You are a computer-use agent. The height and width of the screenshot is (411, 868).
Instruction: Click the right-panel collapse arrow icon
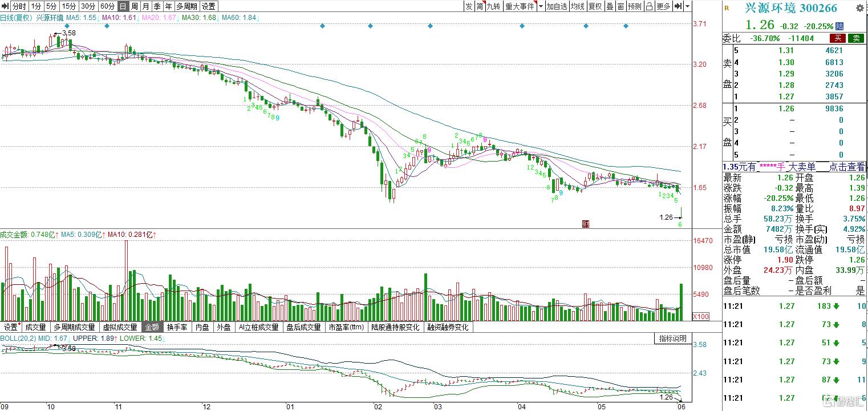[678, 6]
